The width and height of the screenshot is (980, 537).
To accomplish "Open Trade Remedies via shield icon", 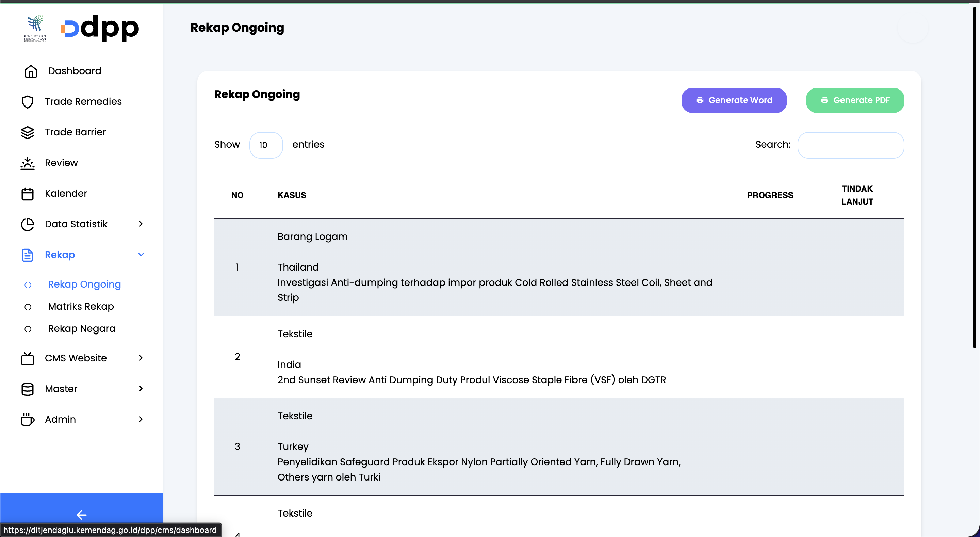I will point(27,102).
